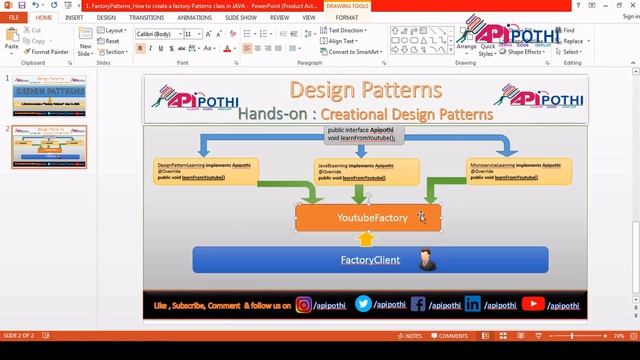The image size is (640, 360).
Task: Open the Text Direction dropdown
Action: pyautogui.click(x=343, y=30)
